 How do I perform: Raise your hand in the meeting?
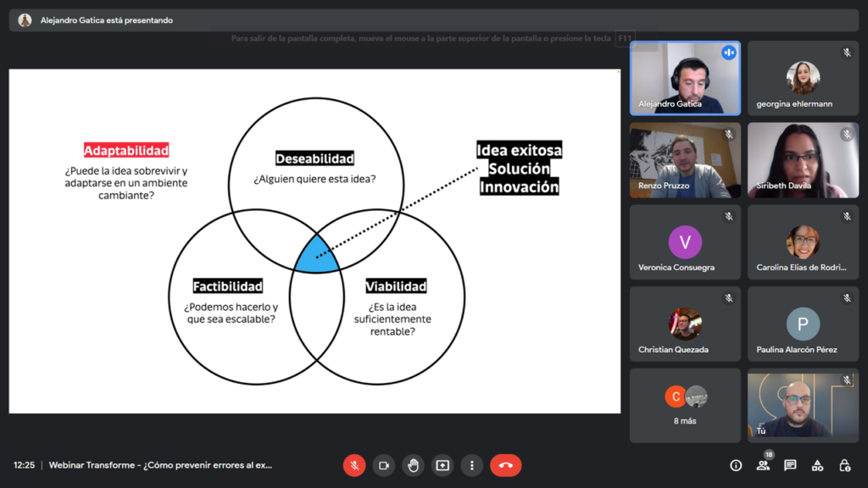tap(413, 465)
